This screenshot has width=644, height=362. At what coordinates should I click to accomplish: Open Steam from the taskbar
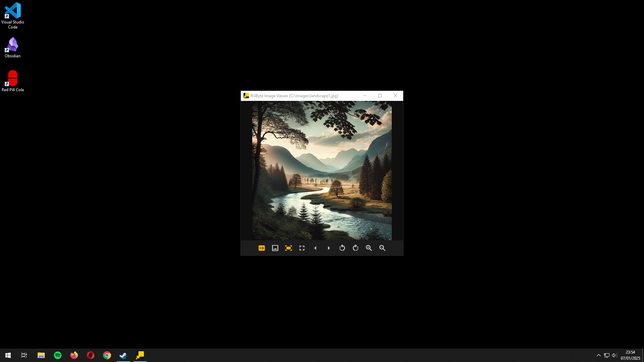(x=123, y=355)
